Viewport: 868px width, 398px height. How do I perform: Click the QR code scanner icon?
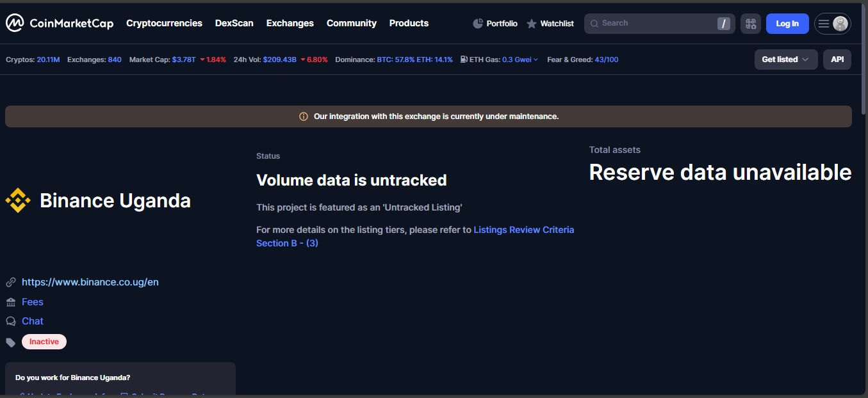[751, 24]
